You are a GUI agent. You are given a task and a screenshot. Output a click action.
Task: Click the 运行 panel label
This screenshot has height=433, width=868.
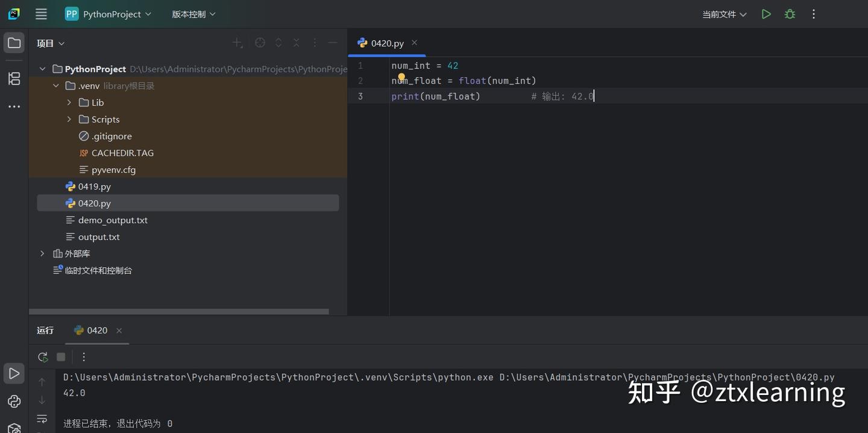[45, 330]
